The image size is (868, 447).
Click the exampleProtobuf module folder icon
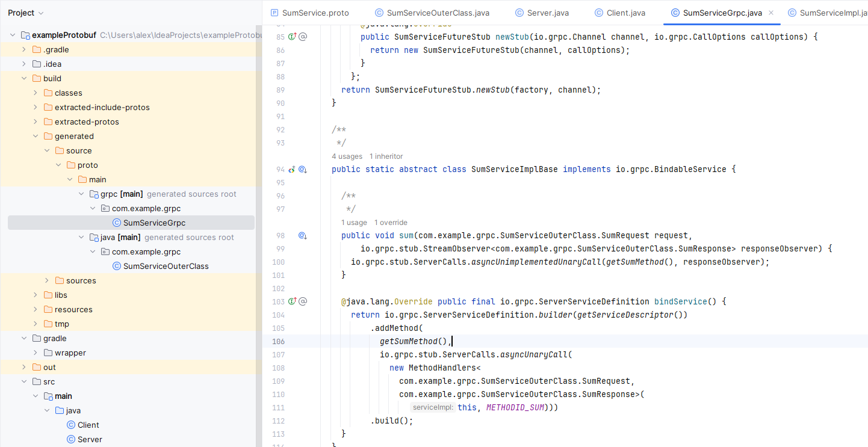(25, 35)
